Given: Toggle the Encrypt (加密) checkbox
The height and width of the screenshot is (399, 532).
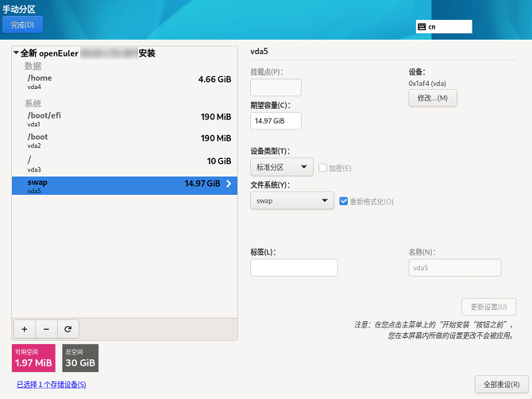Looking at the screenshot, I should (323, 168).
